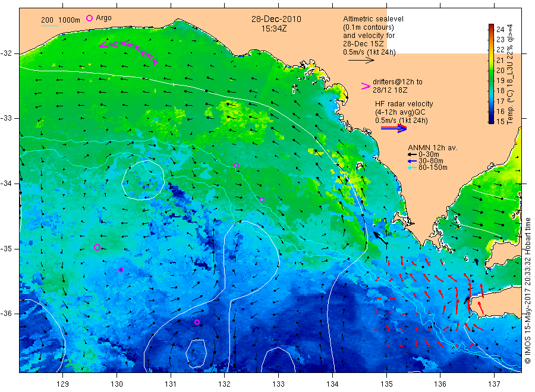Viewport: 535px width, 392px height.
Task: Click the '137' longitude axis label
Action: pyautogui.click(x=494, y=384)
